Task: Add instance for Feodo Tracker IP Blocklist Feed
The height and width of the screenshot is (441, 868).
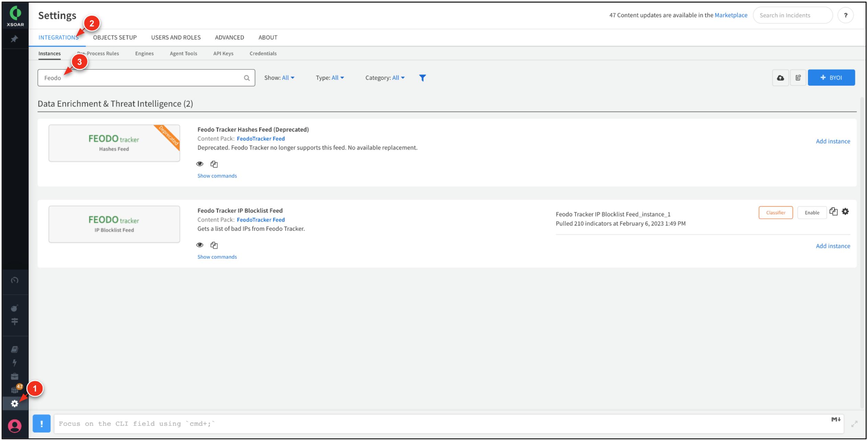Action: [833, 246]
